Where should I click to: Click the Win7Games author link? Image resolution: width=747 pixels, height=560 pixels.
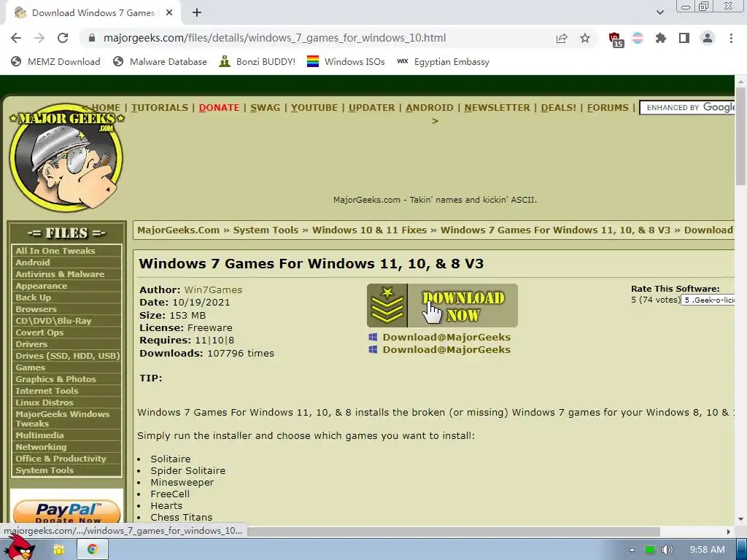pos(213,289)
